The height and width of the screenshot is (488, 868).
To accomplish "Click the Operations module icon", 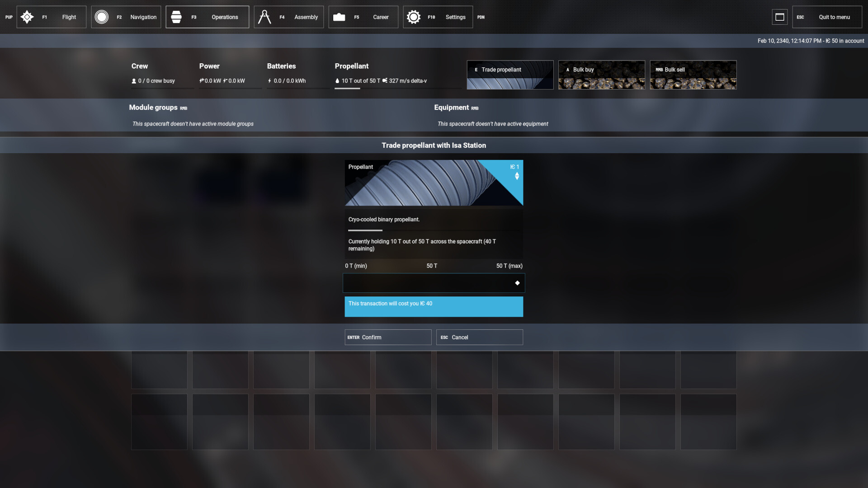I will tap(176, 17).
